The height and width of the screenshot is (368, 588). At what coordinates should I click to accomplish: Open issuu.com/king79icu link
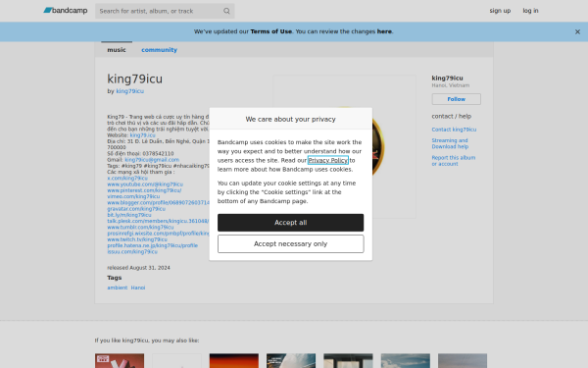tap(132, 251)
